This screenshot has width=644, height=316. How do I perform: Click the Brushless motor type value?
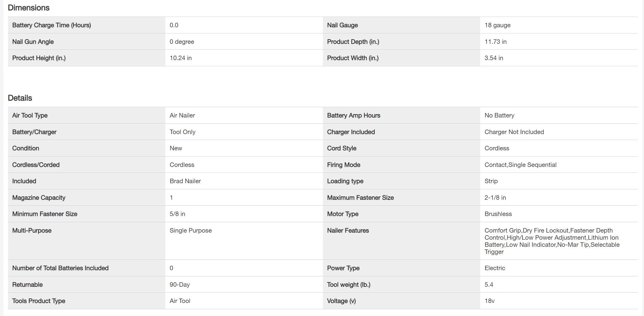(498, 214)
